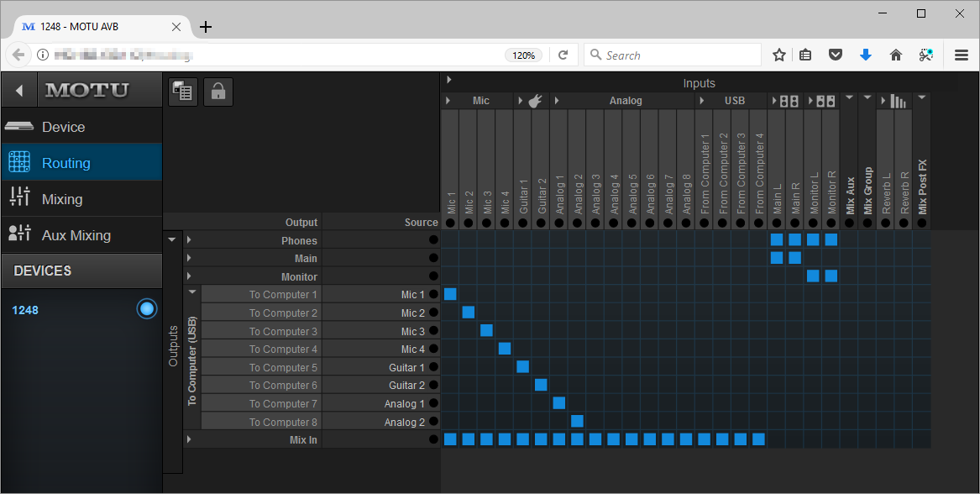Screen dimensions: 980x494
Task: Click the Mix Post FX input dot
Action: [922, 223]
